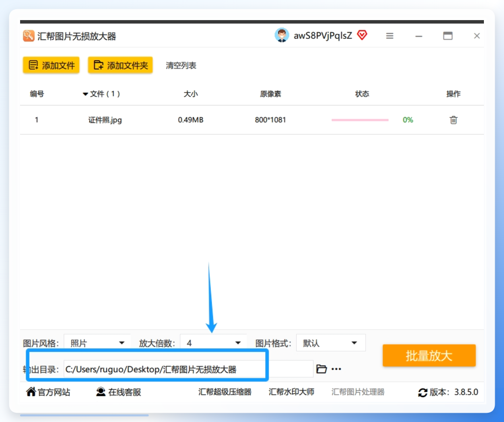Click the refresh update icon beside 版本
Image resolution: width=504 pixels, height=422 pixels.
pos(423,393)
